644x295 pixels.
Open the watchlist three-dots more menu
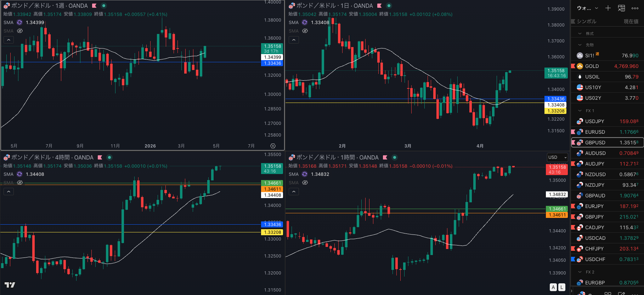pyautogui.click(x=635, y=8)
